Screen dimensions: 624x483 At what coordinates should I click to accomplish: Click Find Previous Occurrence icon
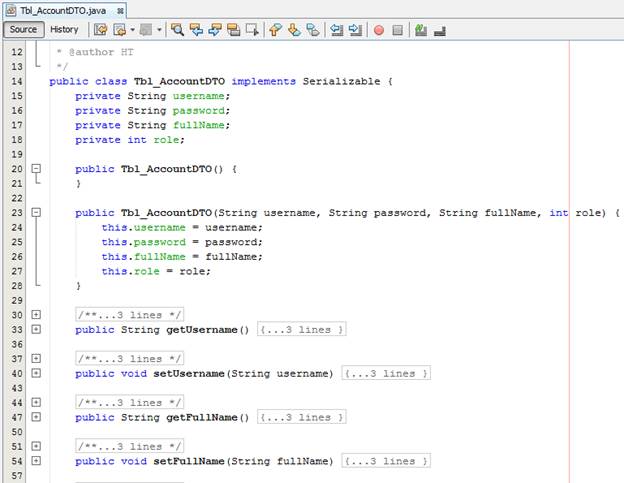point(196,30)
